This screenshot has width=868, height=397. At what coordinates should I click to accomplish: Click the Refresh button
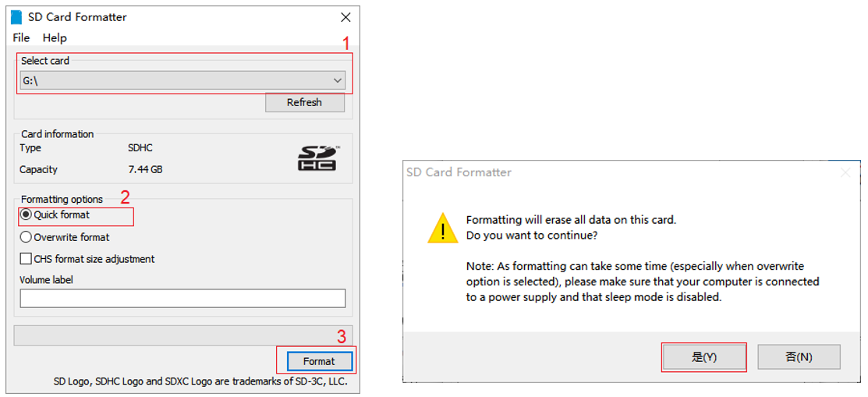[x=304, y=102]
